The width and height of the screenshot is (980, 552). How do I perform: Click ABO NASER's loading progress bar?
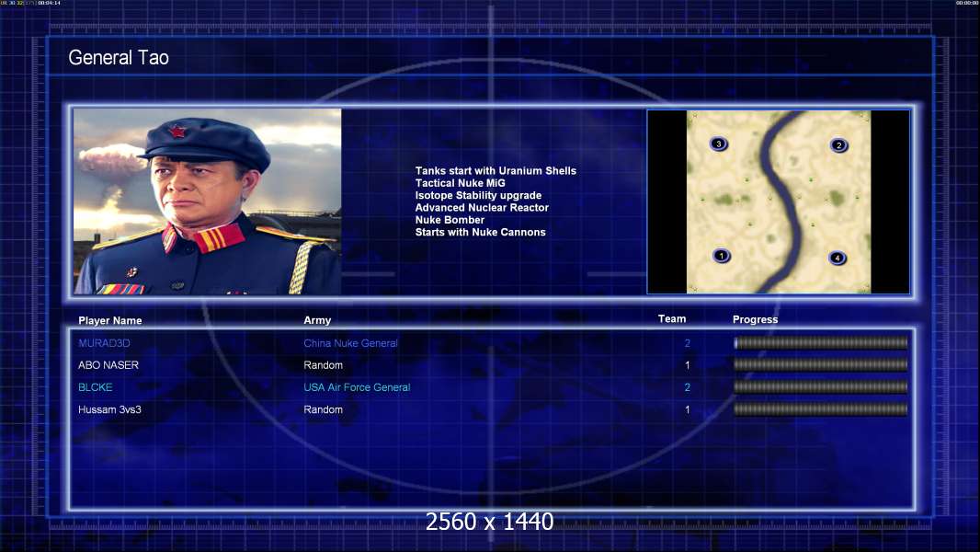(821, 364)
